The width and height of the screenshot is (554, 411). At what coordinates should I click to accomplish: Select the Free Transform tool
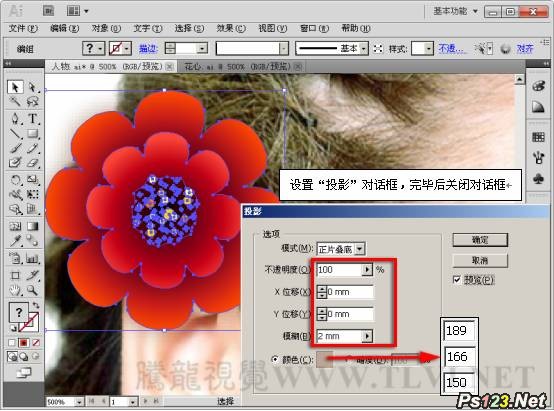pos(32,194)
